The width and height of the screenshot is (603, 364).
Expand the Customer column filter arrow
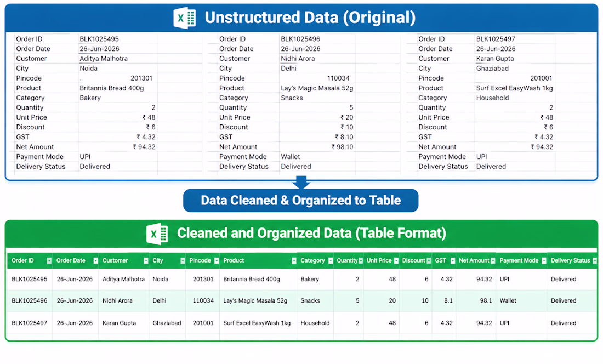[x=146, y=261]
